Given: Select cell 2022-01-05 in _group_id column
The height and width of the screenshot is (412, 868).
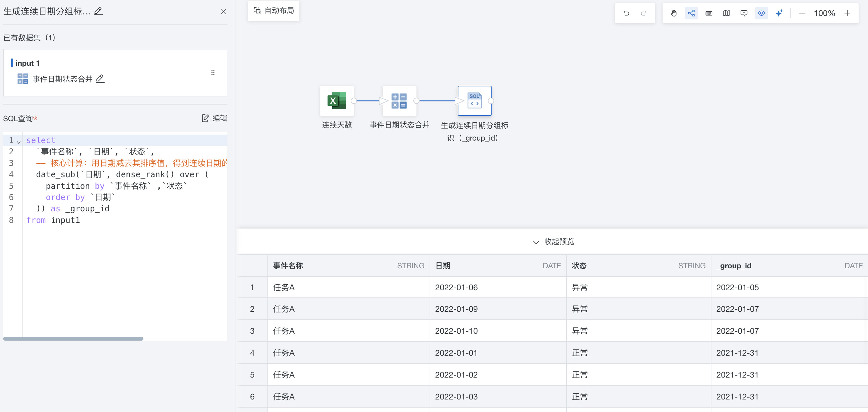Looking at the screenshot, I should tap(789, 287).
